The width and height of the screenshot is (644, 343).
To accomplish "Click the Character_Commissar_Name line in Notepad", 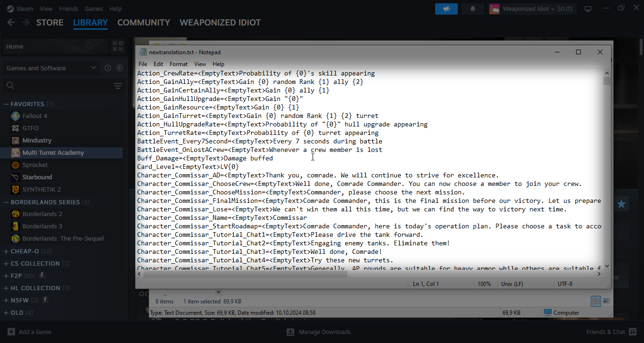I will [x=222, y=218].
